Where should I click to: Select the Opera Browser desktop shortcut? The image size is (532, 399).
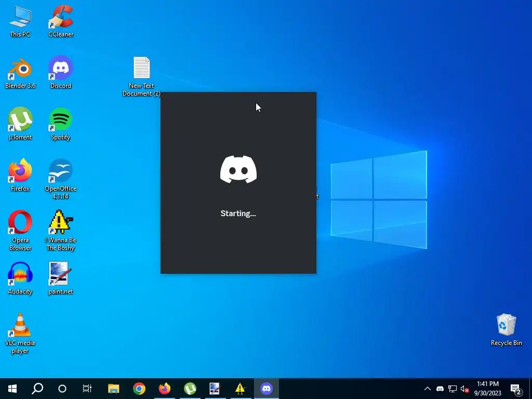click(20, 231)
